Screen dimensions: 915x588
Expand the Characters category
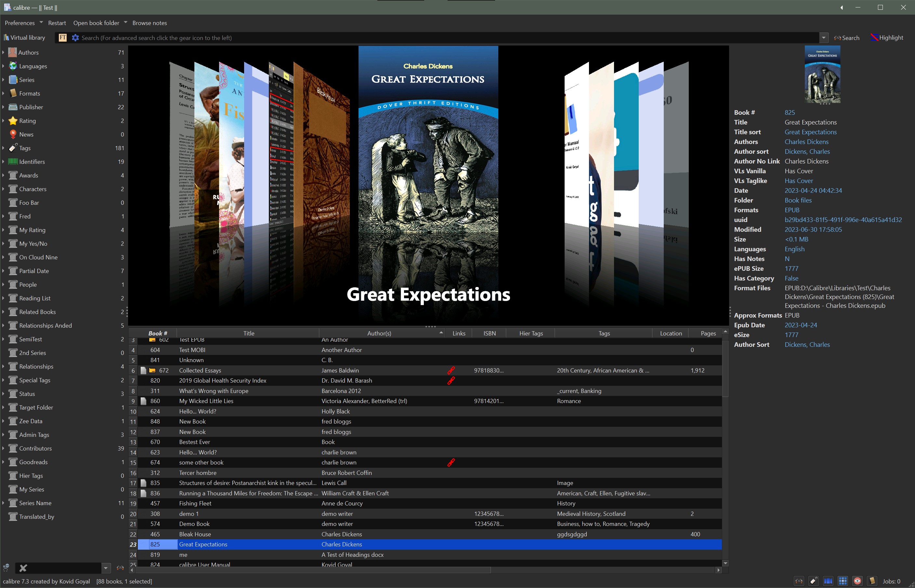pyautogui.click(x=3, y=189)
